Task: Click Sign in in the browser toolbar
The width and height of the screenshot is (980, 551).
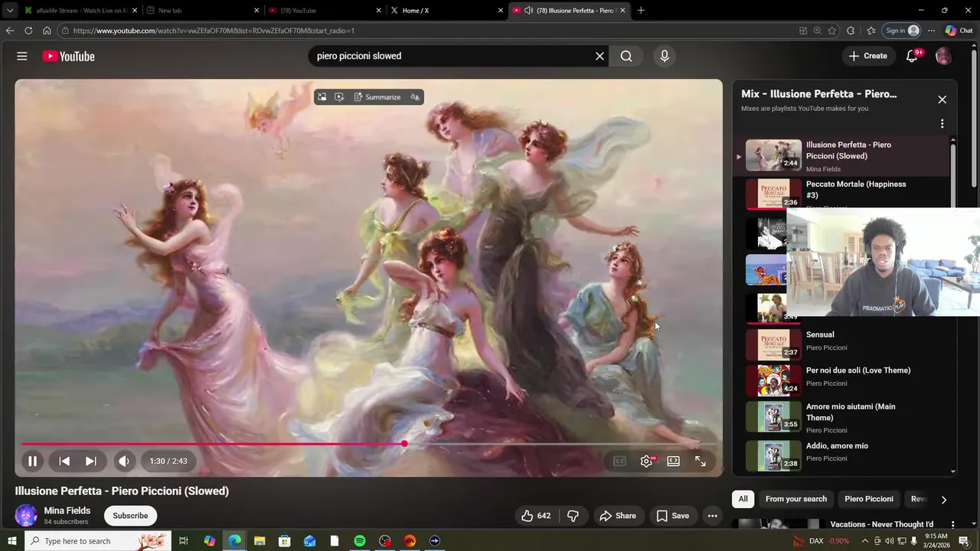Action: (901, 31)
